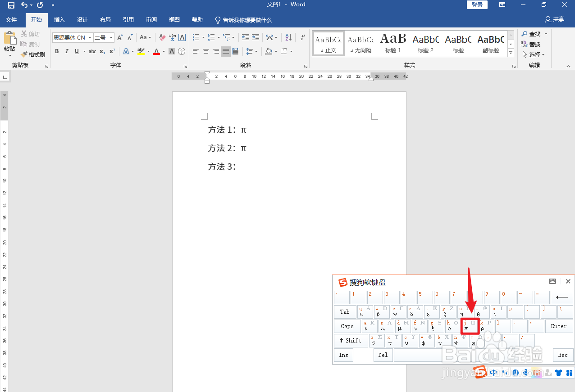Expand the bullet list dropdown arrow
This screenshot has width=575, height=392.
[x=203, y=37]
